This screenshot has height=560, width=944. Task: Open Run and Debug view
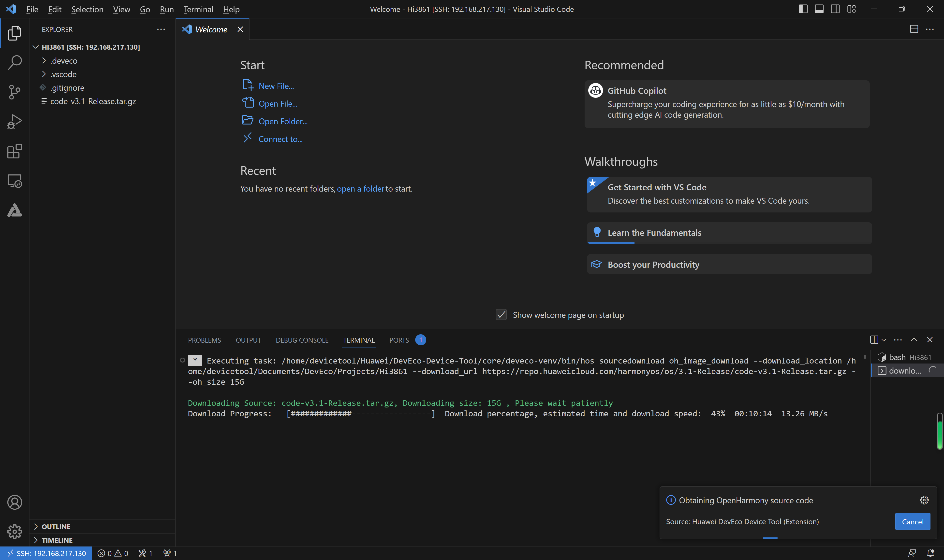click(15, 122)
